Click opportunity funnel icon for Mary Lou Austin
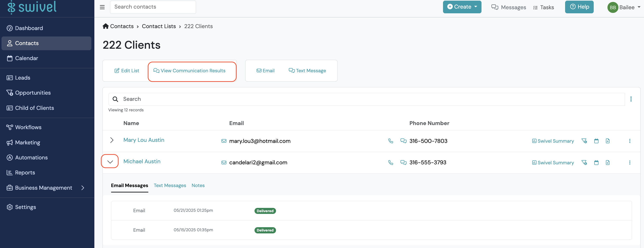This screenshot has height=248, width=644. 584,141
